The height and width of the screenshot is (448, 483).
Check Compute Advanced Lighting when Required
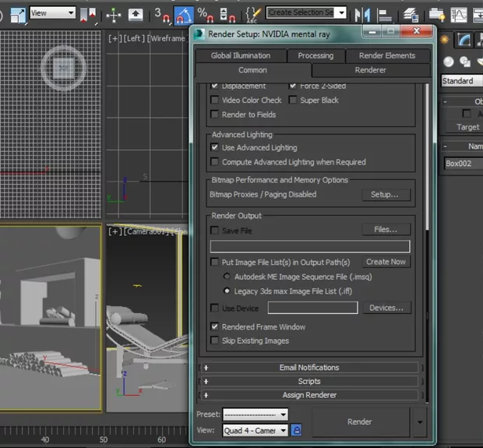[214, 162]
